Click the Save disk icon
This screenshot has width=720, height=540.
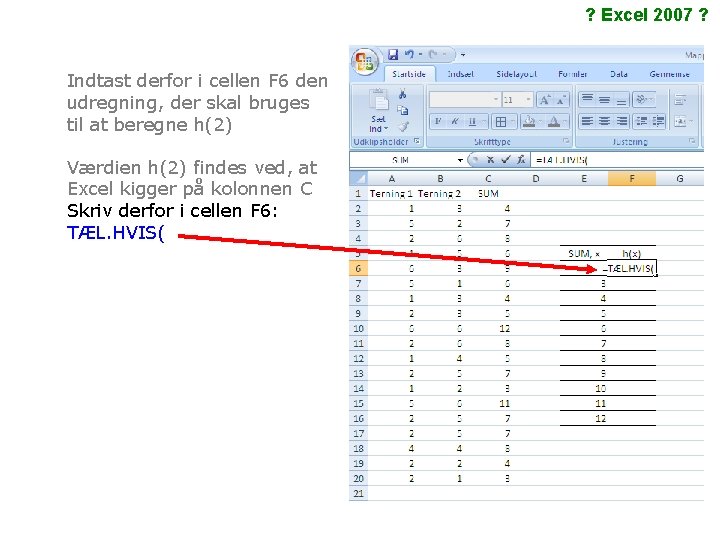point(393,55)
